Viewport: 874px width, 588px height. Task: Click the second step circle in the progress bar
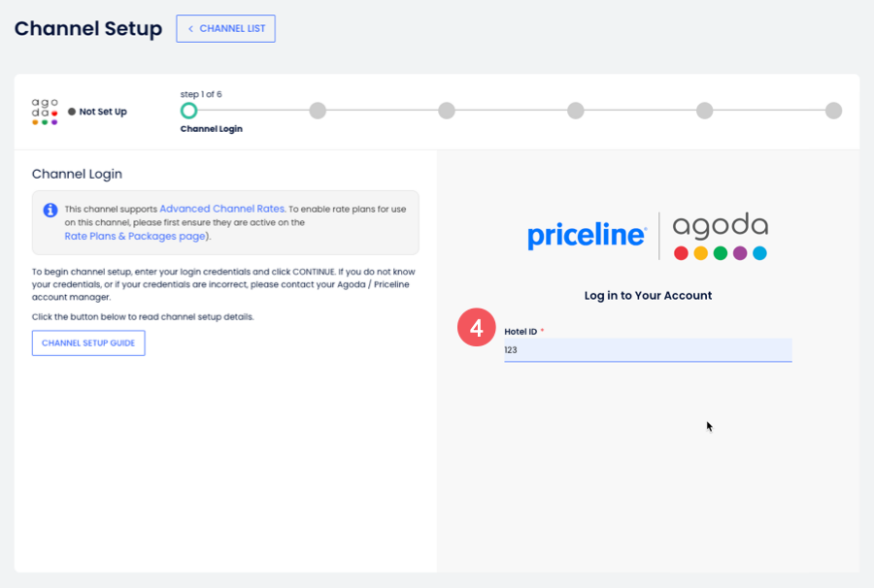(x=318, y=111)
